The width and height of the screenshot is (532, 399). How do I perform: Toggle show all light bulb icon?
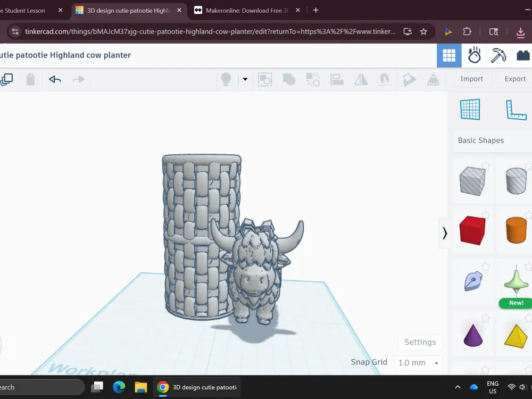(226, 79)
